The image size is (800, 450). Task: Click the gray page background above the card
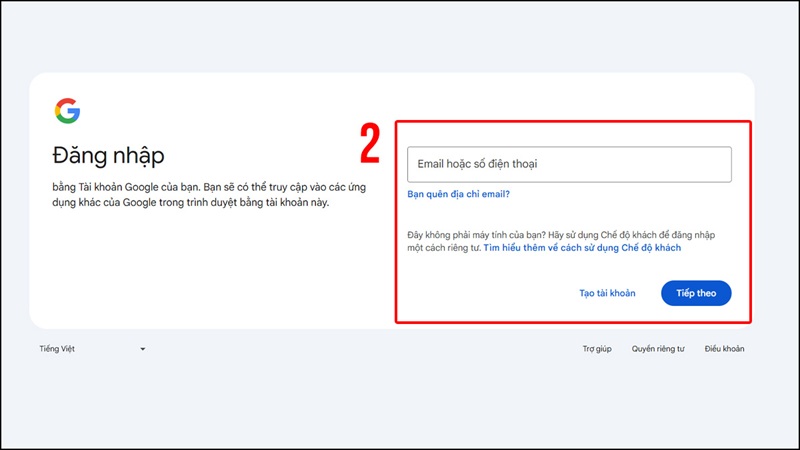(x=400, y=35)
